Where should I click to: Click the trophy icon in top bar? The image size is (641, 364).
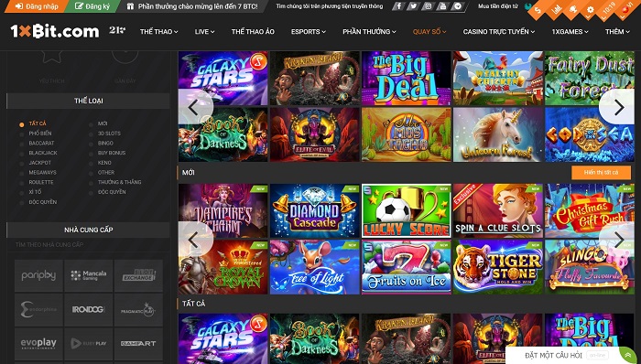(573, 10)
